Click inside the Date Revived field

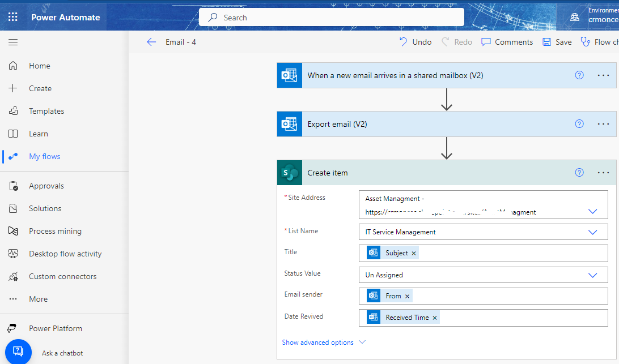click(483, 318)
